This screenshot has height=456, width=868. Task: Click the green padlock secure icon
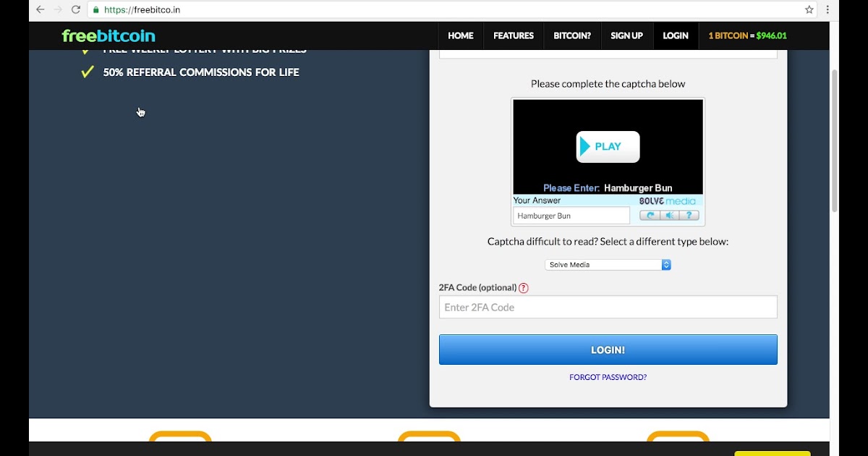[x=95, y=10]
